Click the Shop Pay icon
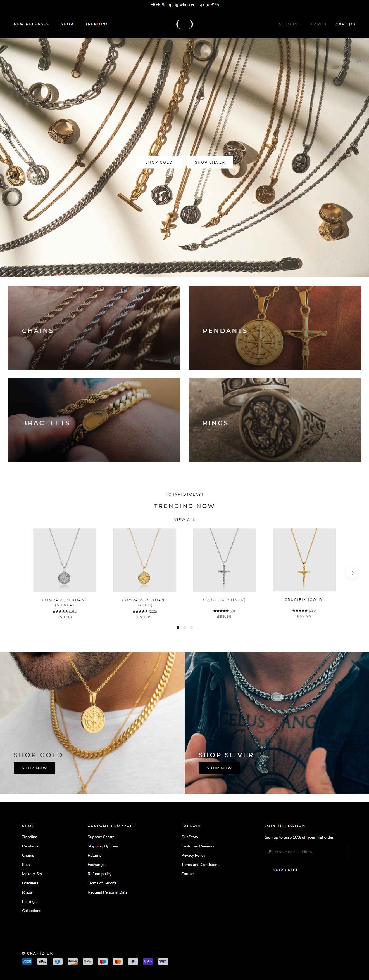369x980 pixels. coord(148,961)
